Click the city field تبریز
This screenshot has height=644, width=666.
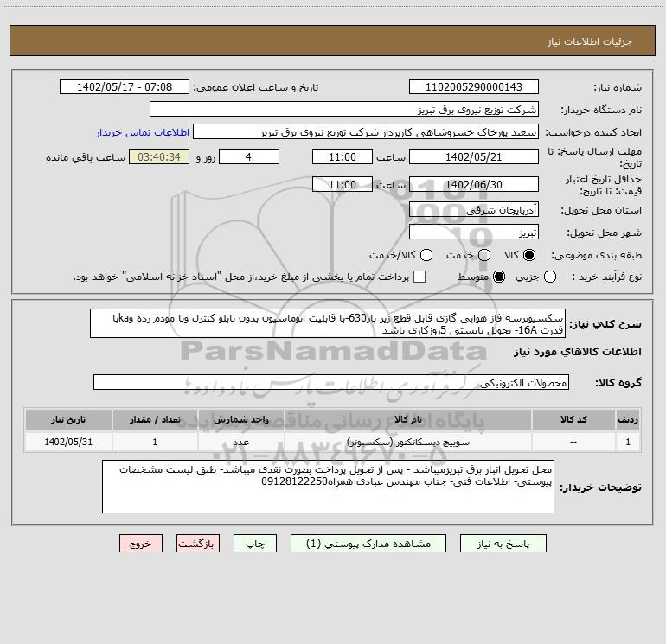[474, 232]
